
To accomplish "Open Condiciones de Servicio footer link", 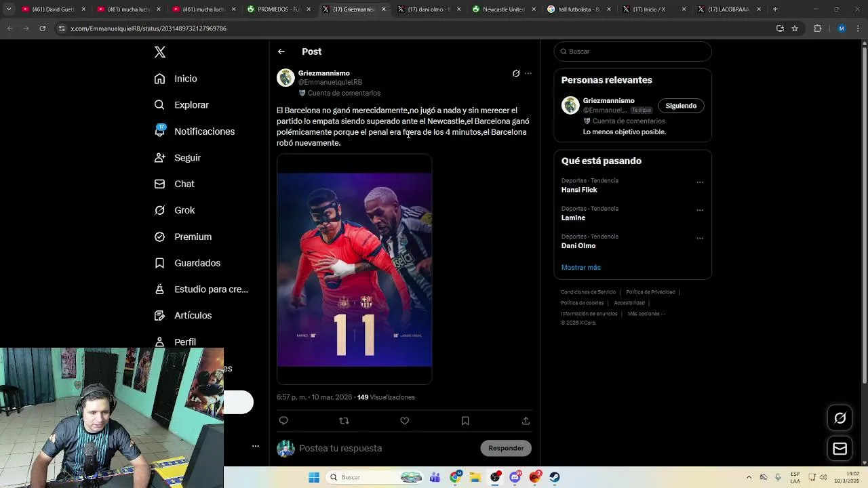I will click(588, 292).
